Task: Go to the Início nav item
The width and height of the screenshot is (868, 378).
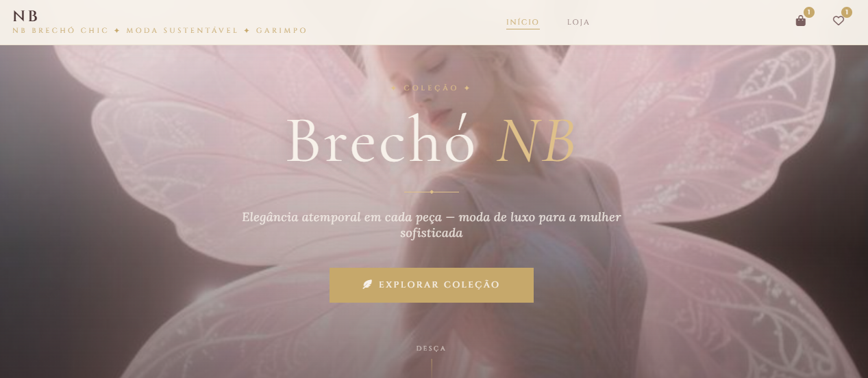Action: click(x=523, y=22)
